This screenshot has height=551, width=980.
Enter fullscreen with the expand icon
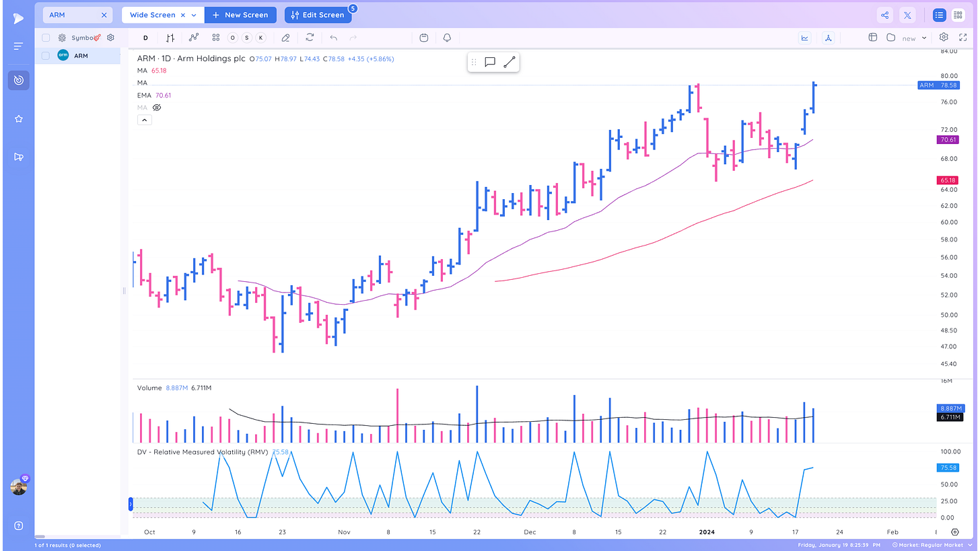963,38
